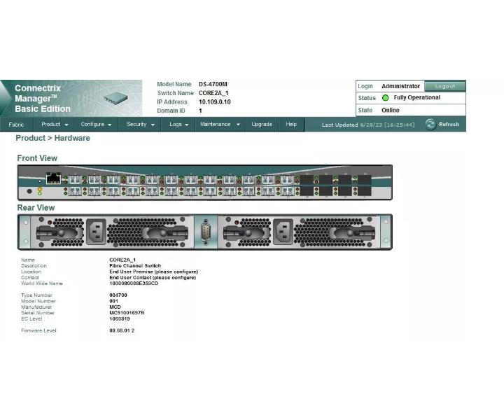Select the first bottom-row fibre port on the front view
The width and height of the screenshot is (504, 420).
coord(75,192)
